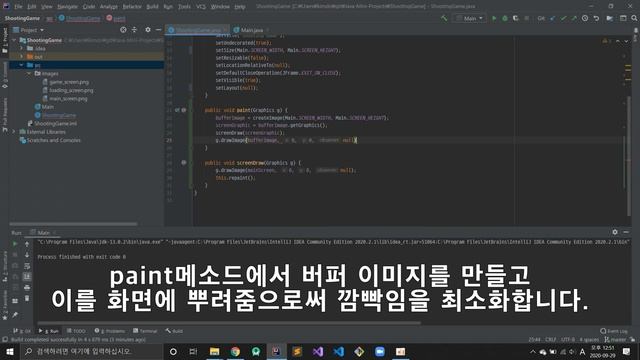Open the Project view dropdown
This screenshot has width=640, height=360.
click(x=29, y=30)
